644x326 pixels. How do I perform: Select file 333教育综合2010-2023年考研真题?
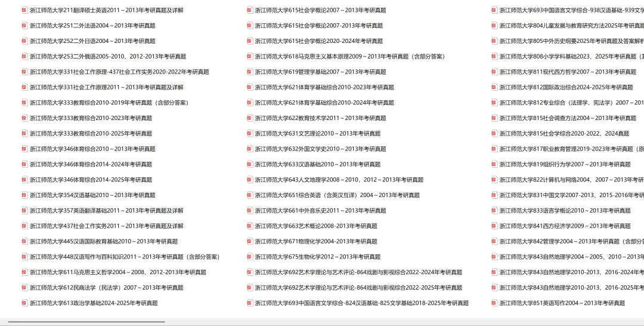(x=87, y=118)
